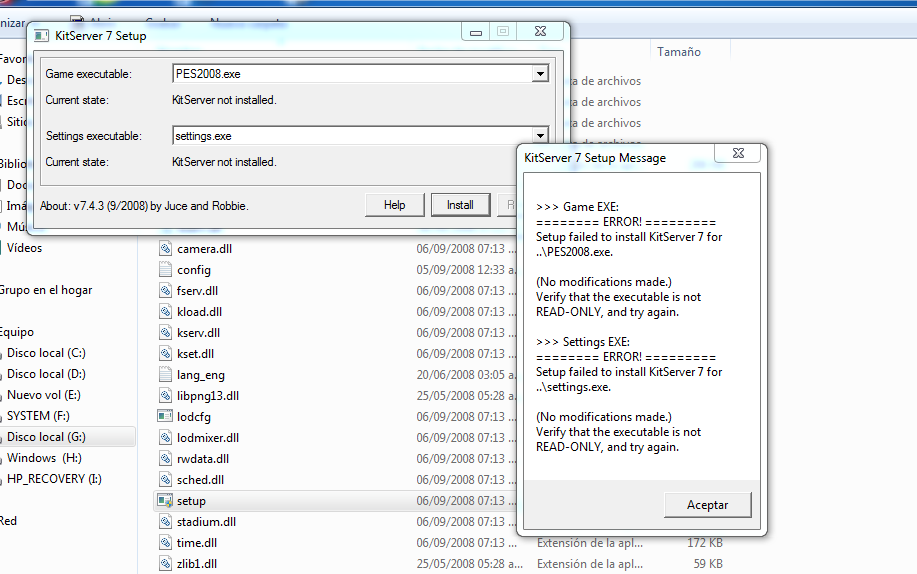Select Equipo in the navigation pane
917x574 pixels.
[17, 332]
